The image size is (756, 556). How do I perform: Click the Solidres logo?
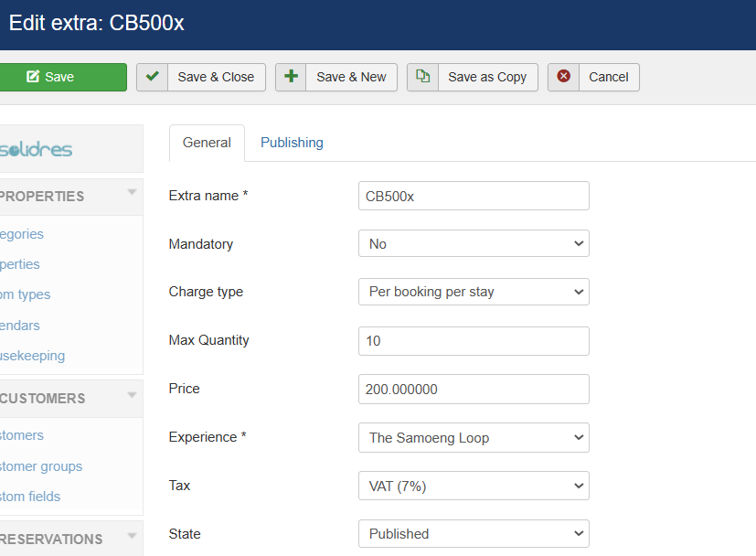(x=37, y=149)
